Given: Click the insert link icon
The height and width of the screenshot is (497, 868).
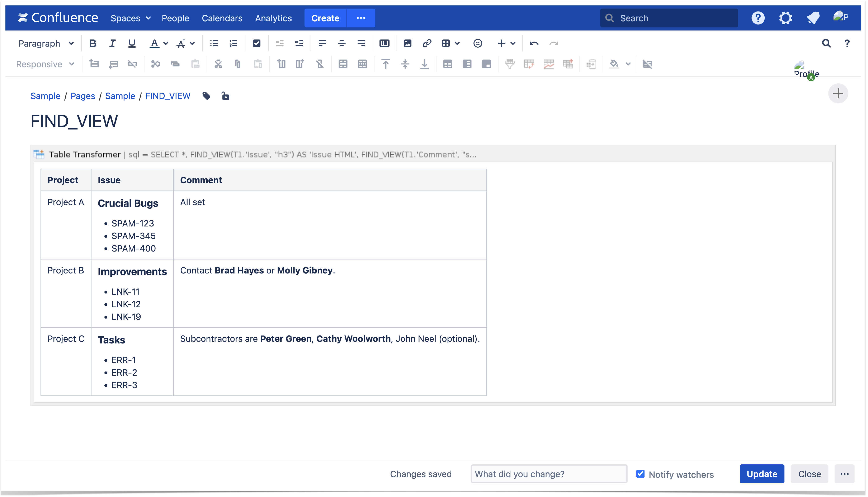Looking at the screenshot, I should (426, 43).
